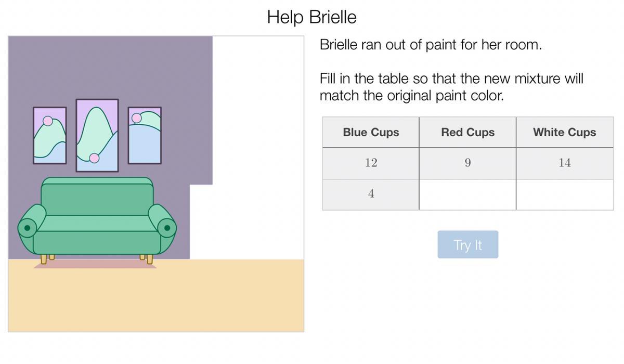Image resolution: width=624 pixels, height=364 pixels.
Task: Click the Blue Cups value 12
Action: [x=371, y=163]
